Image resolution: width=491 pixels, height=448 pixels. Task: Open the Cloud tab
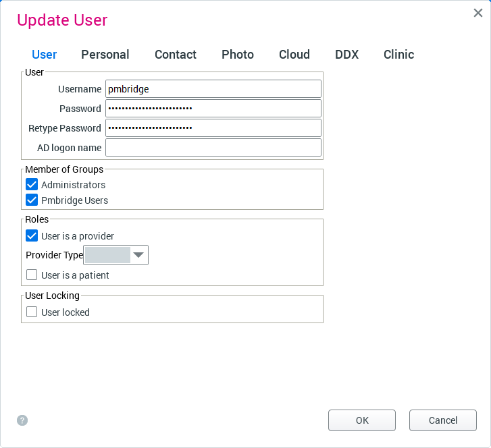[x=294, y=55]
